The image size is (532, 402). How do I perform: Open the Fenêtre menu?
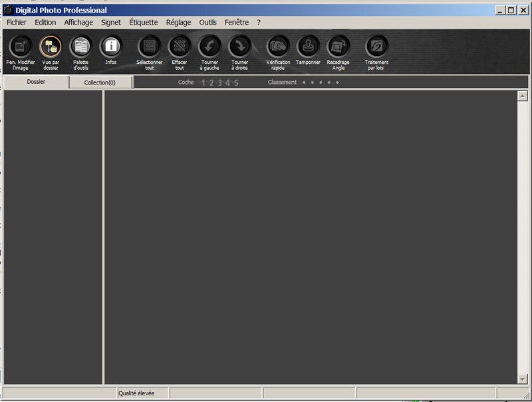237,23
